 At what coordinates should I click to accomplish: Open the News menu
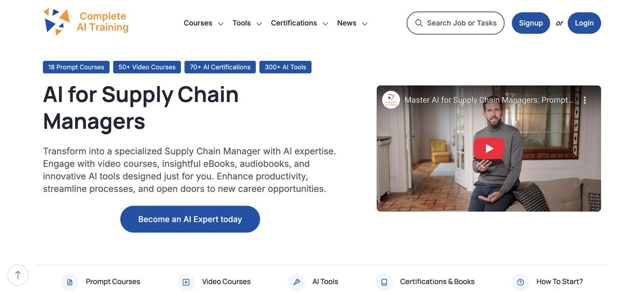tap(352, 23)
